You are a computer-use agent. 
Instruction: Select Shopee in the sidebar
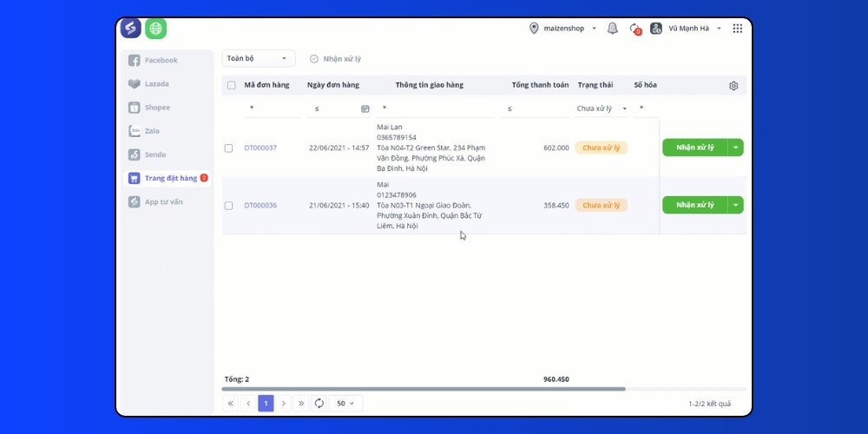coord(157,108)
